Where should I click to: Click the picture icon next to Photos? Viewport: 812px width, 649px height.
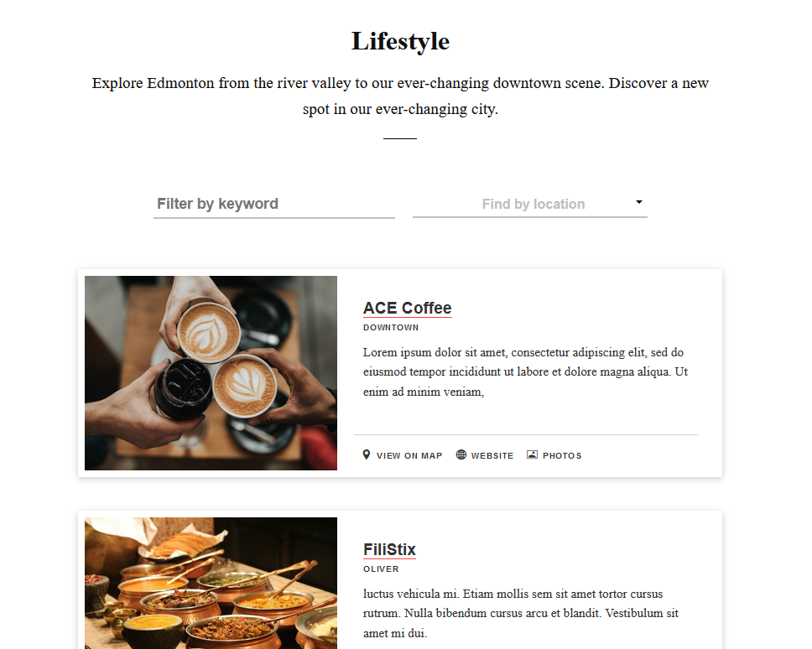(x=532, y=455)
